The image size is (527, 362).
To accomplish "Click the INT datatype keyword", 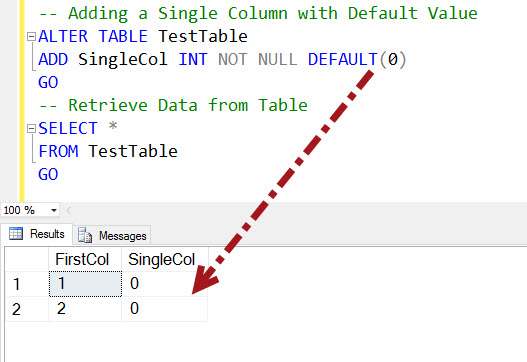I will coord(193,59).
